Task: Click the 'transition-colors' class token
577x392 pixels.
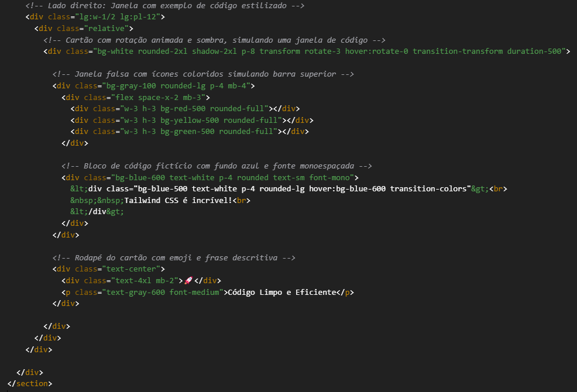Action: point(428,189)
